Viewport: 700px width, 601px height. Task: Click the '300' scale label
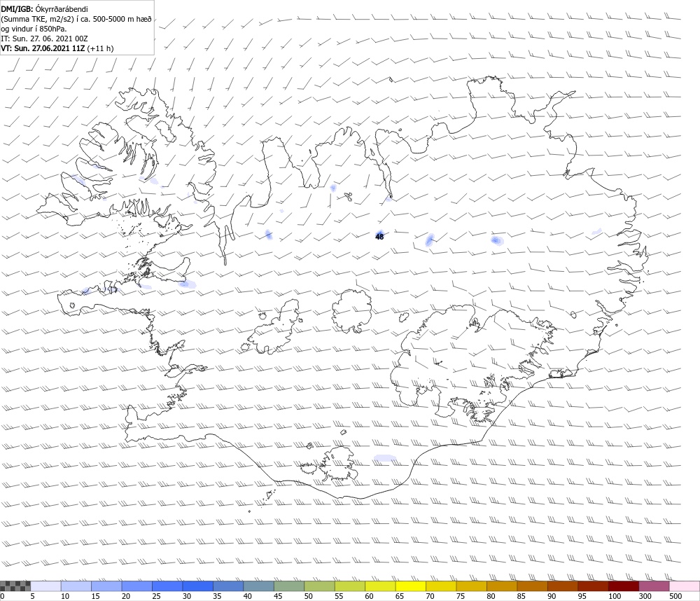(645, 596)
